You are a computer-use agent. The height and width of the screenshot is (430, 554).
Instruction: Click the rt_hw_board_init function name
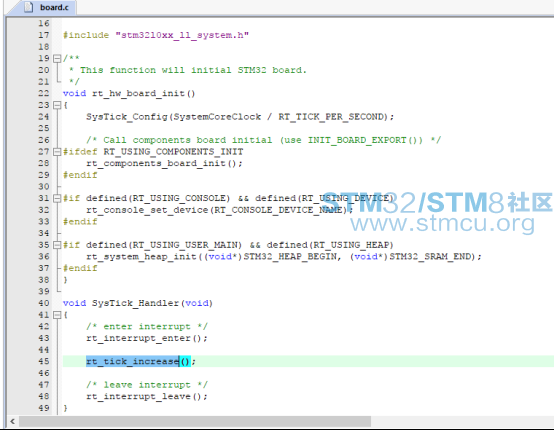pyautogui.click(x=138, y=94)
